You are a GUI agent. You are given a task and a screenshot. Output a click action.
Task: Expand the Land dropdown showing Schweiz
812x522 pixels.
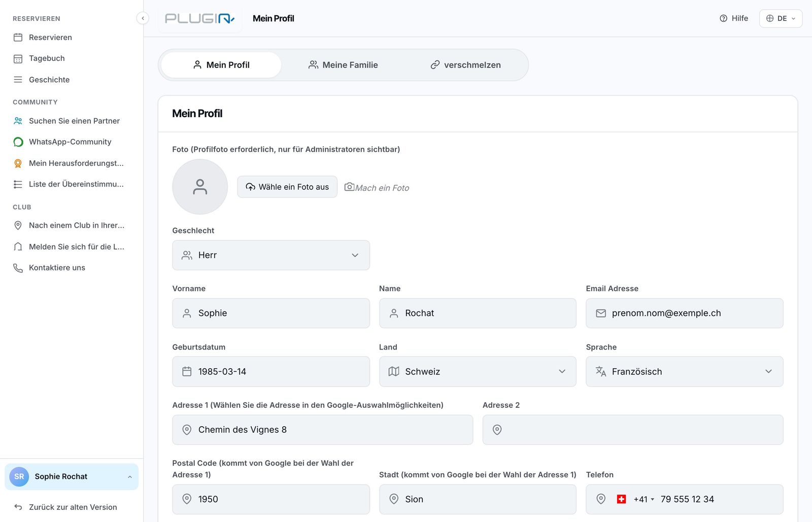pyautogui.click(x=478, y=371)
